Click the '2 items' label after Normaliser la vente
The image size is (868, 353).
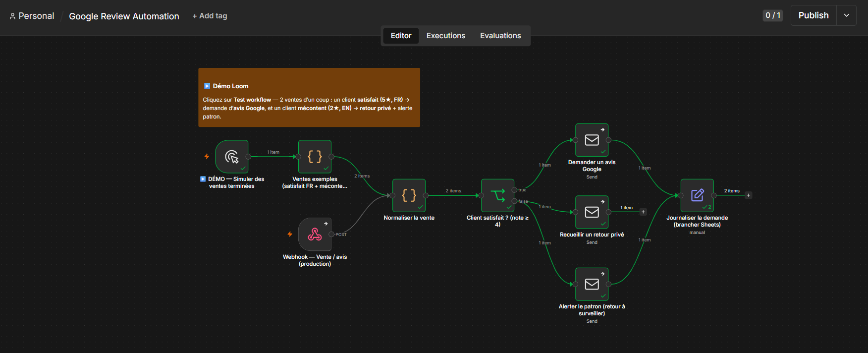(453, 191)
